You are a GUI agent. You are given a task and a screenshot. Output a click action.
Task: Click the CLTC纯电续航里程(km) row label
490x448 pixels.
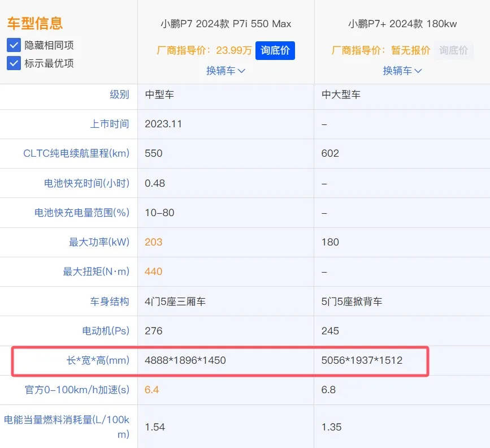[76, 153]
